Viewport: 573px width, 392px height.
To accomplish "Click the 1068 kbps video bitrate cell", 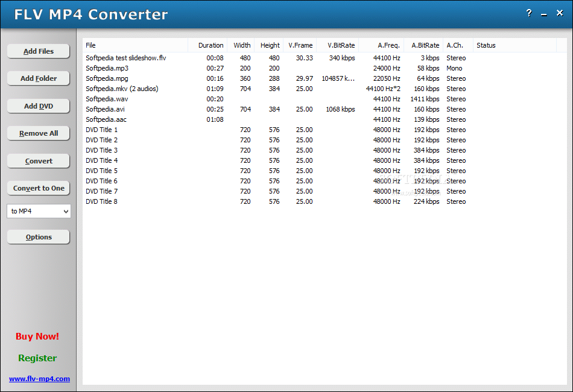I will coord(340,109).
